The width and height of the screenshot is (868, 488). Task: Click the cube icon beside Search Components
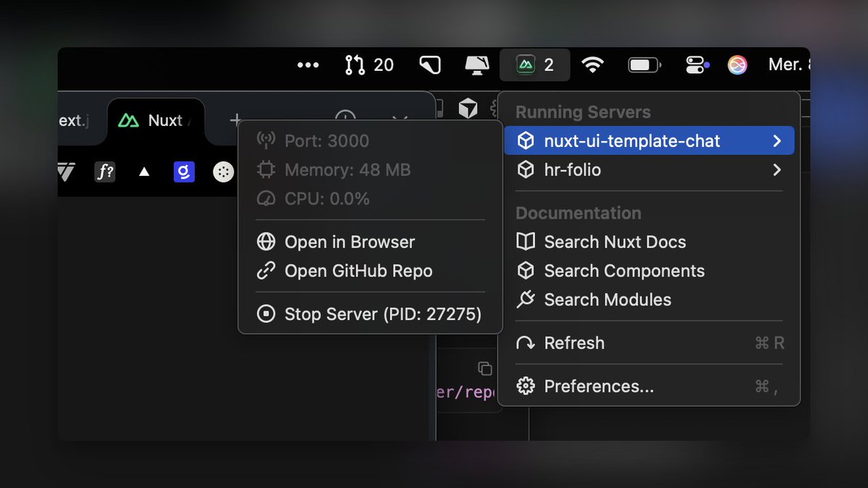526,270
